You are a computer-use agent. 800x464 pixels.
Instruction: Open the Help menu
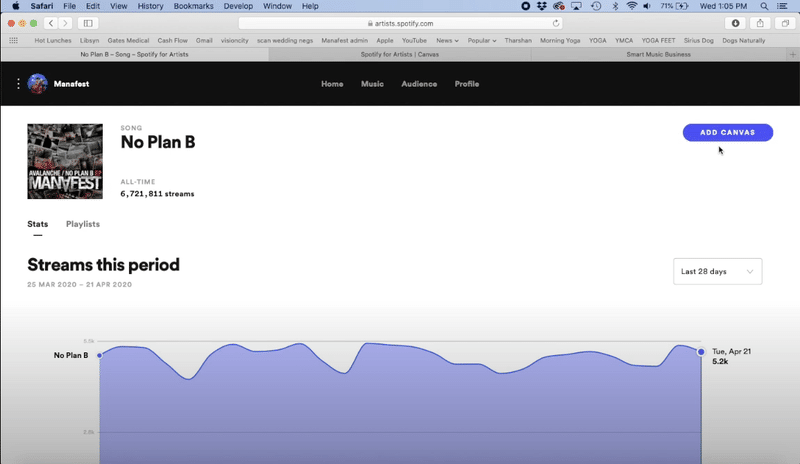point(310,6)
